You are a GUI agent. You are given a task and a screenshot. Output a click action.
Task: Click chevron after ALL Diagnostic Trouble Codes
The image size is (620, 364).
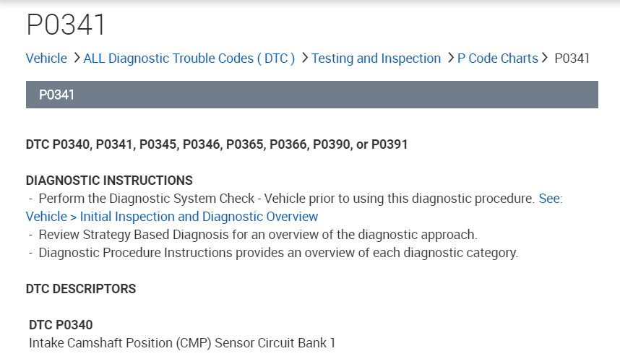click(304, 58)
